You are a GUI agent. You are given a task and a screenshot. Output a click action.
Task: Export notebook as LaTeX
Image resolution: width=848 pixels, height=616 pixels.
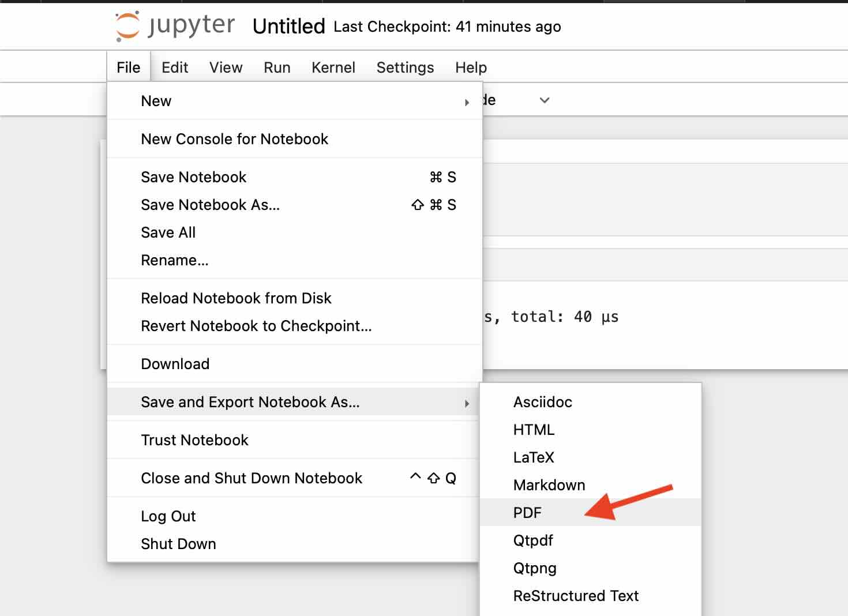click(x=534, y=457)
